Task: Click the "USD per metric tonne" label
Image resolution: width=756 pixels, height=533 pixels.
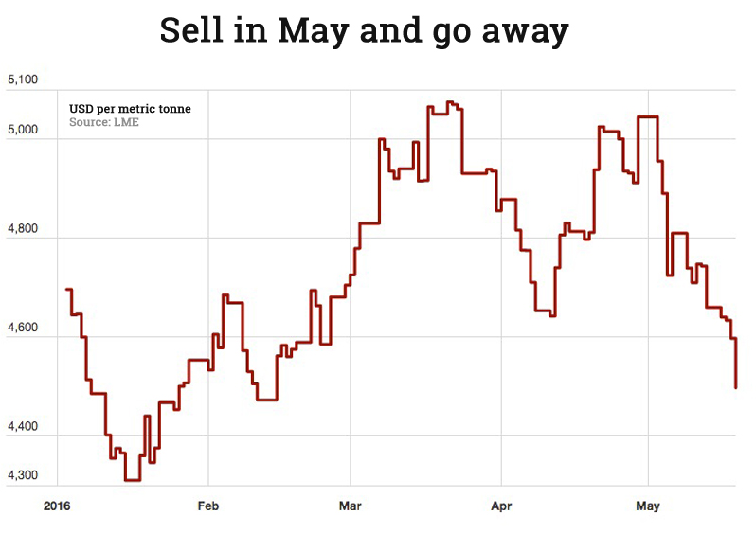Action: (x=130, y=109)
